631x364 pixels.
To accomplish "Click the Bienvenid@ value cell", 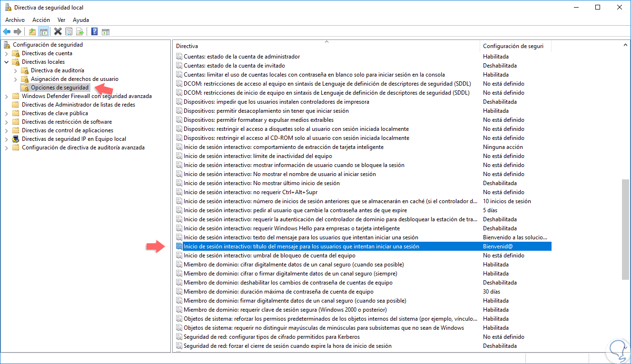I will [497, 246].
